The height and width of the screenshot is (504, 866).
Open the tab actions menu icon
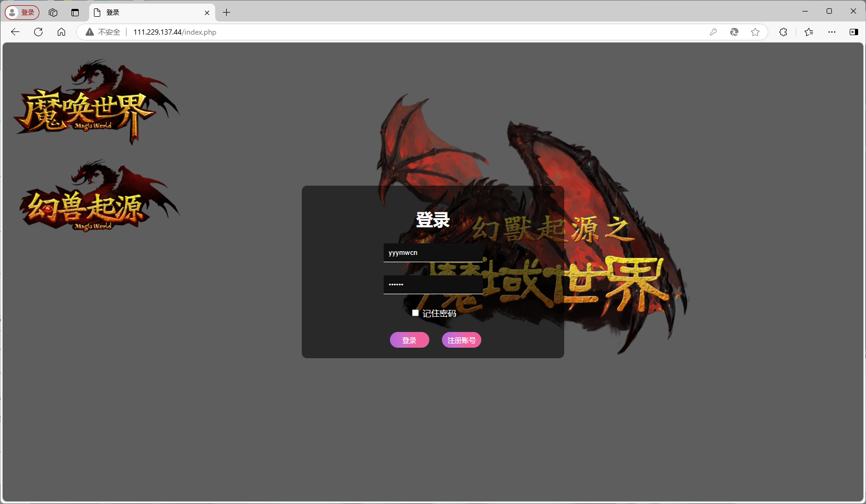(75, 13)
